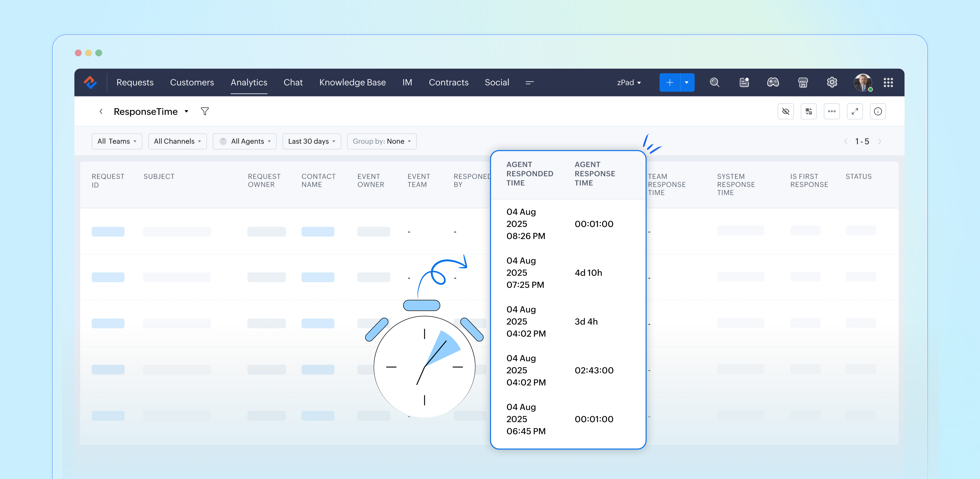The height and width of the screenshot is (479, 980).
Task: Open the All Agents filter
Action: coord(245,141)
